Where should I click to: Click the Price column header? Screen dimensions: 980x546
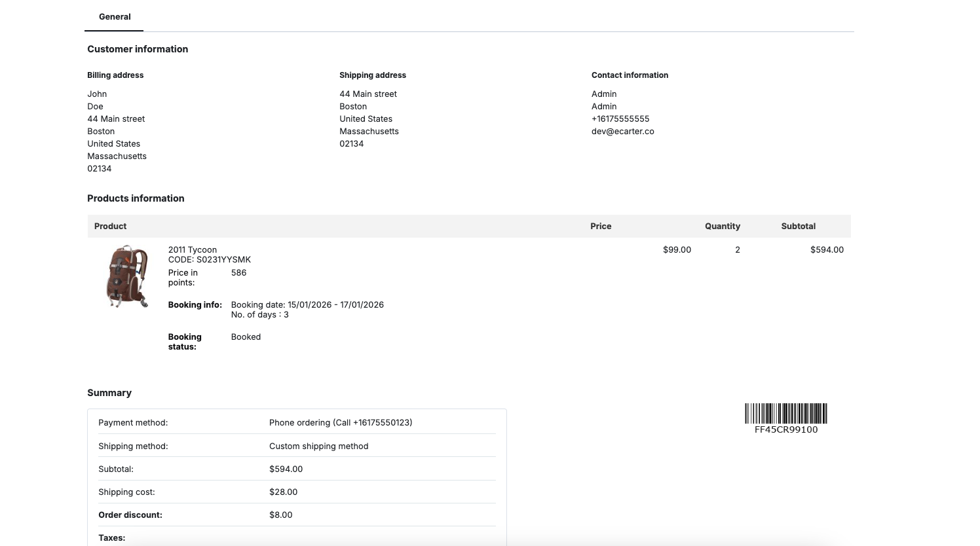pyautogui.click(x=600, y=226)
